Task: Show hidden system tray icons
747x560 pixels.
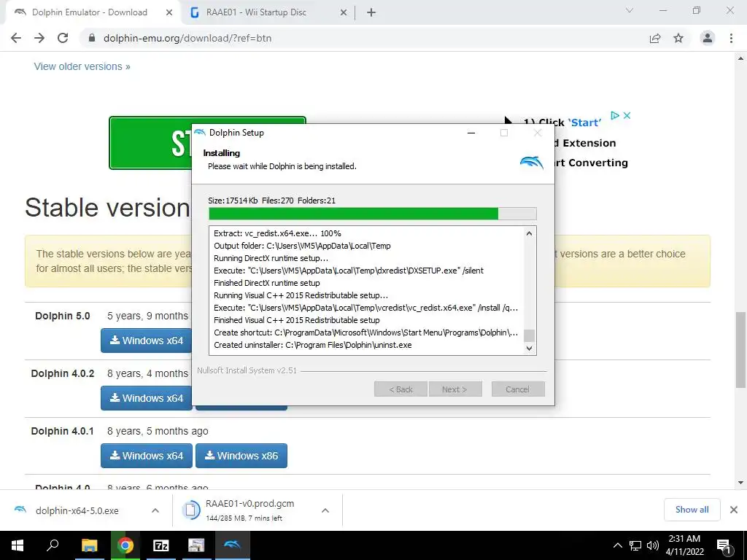Action: [x=617, y=545]
